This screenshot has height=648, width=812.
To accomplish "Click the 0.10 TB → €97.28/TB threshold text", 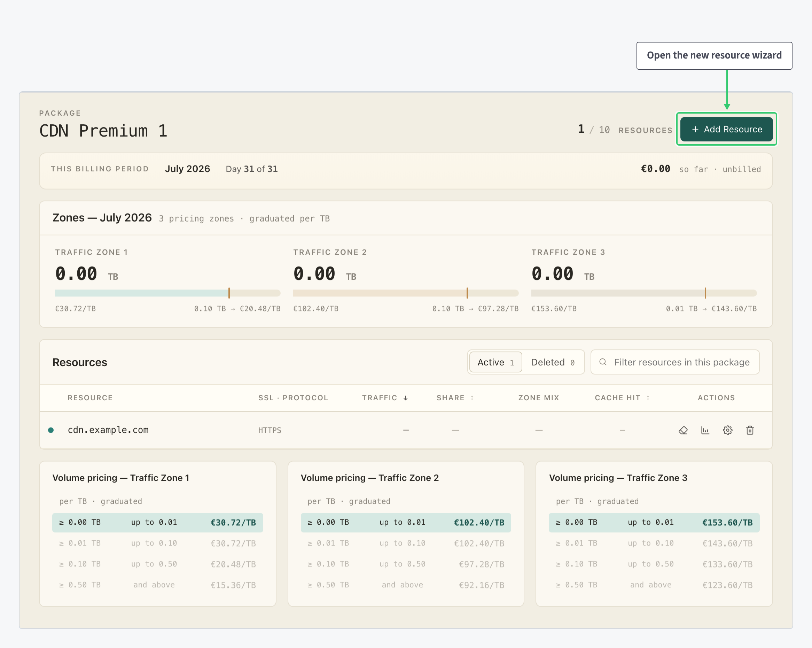I will click(475, 309).
